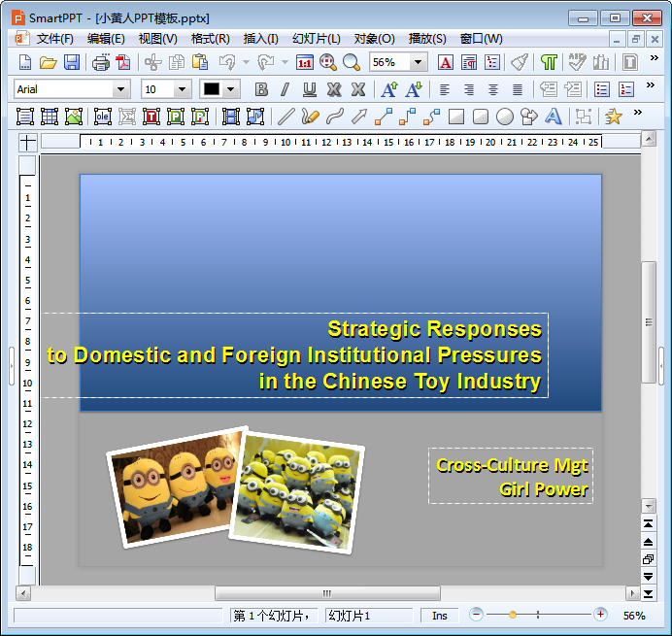Insert a table frame from the toolbar
672x636 pixels.
[50, 117]
